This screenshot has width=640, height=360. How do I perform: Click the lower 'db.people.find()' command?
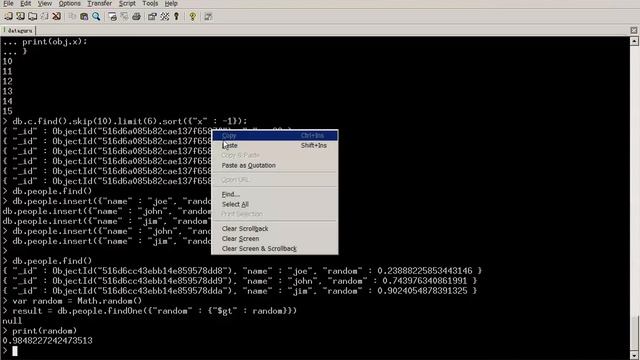(52, 261)
